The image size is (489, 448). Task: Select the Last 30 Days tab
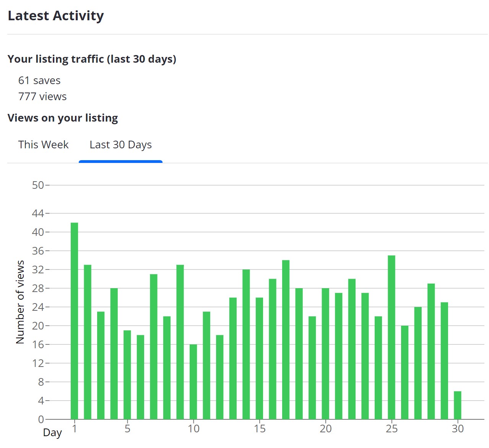pos(120,145)
